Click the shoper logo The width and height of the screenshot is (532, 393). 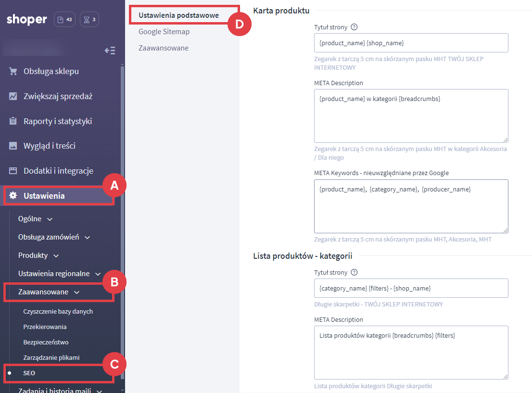click(27, 19)
